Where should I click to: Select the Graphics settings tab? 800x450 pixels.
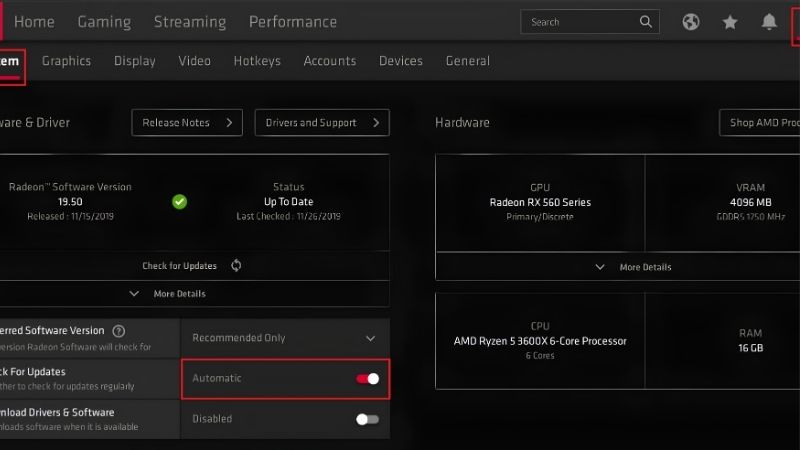tap(66, 61)
